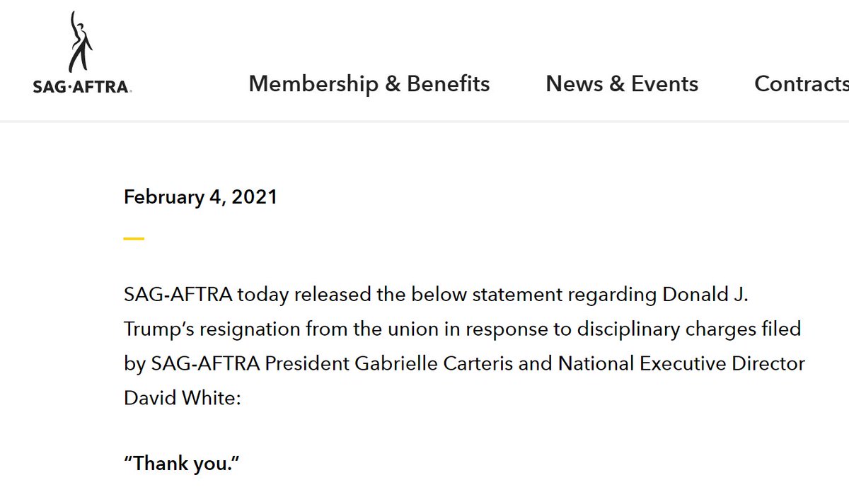Click the yellow divider line below the date
The height and width of the screenshot is (504, 849).
(134, 239)
